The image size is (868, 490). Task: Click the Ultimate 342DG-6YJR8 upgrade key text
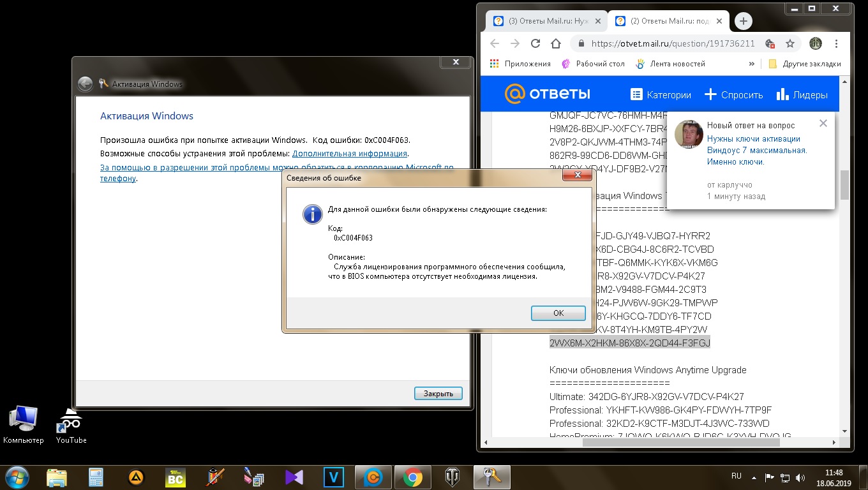pos(647,397)
